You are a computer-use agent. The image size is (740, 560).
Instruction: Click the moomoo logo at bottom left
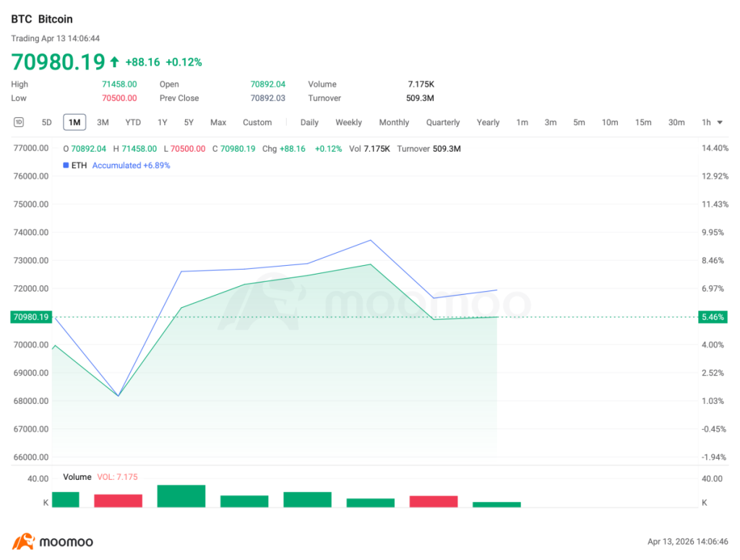click(53, 542)
